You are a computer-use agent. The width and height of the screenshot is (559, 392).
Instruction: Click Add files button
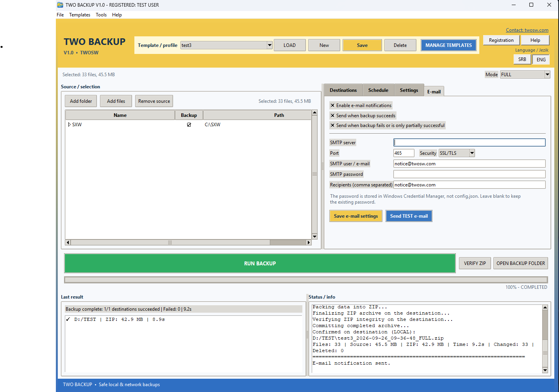click(x=116, y=101)
